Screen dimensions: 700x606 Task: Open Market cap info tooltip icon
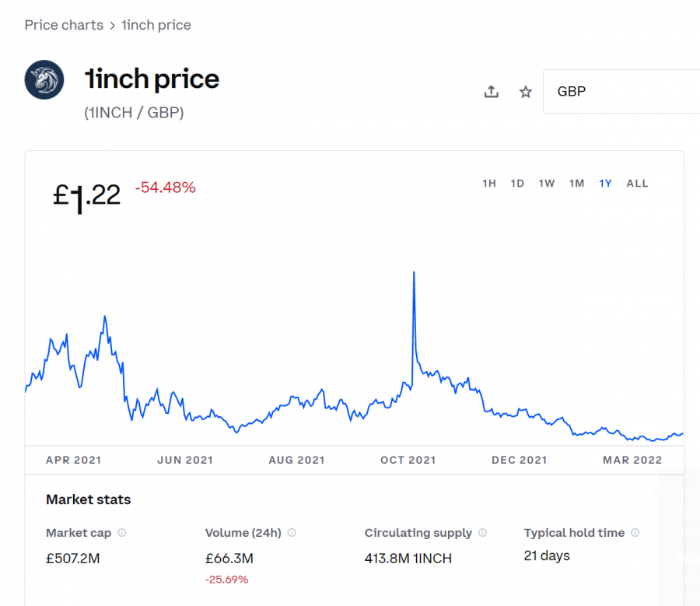point(122,532)
